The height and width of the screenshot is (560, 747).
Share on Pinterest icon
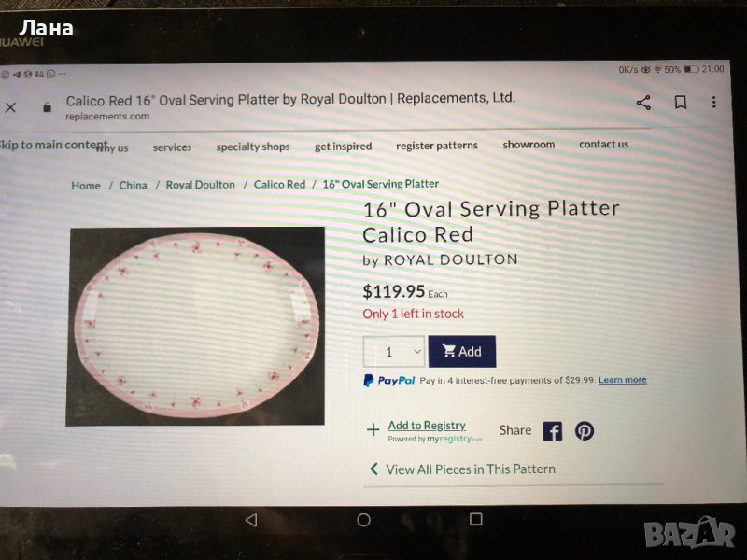point(585,431)
